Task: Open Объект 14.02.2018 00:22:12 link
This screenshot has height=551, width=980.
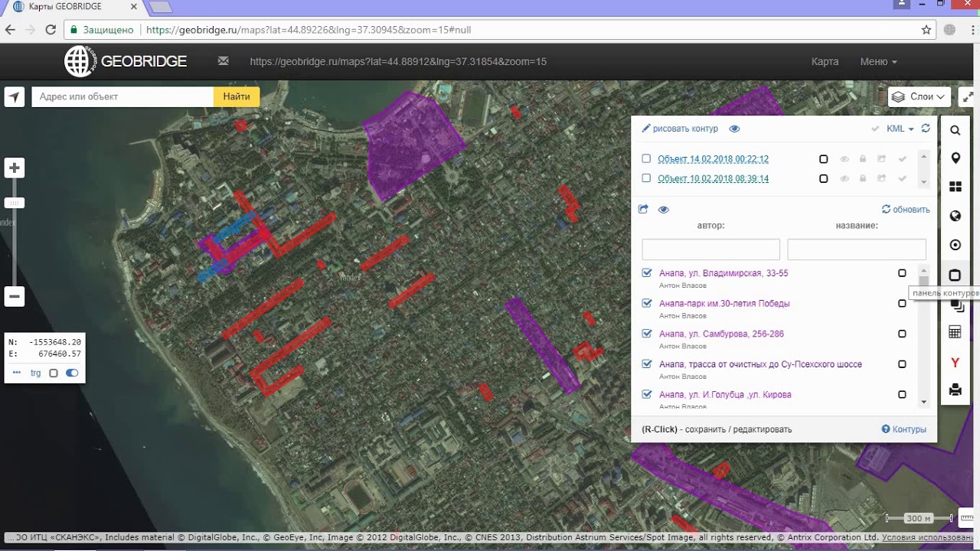Action: (713, 159)
